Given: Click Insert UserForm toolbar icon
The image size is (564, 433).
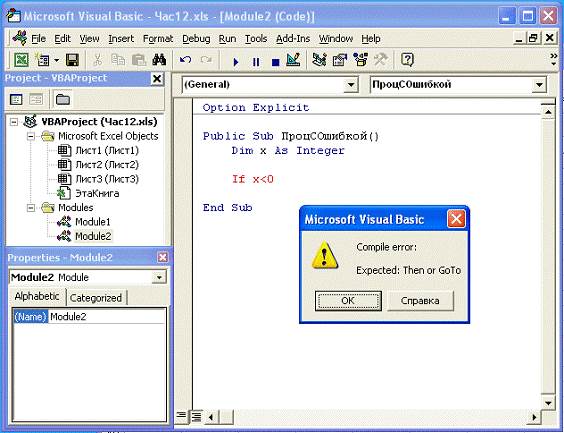Looking at the screenshot, I should point(42,60).
